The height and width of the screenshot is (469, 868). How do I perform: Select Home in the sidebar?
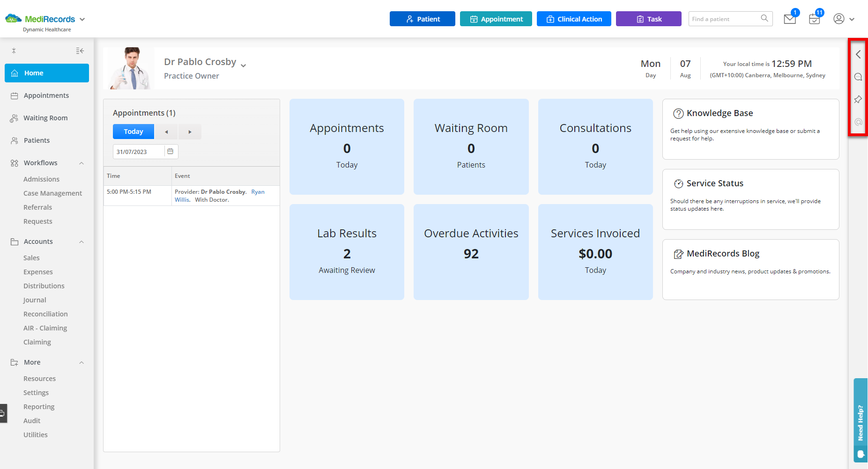point(47,73)
